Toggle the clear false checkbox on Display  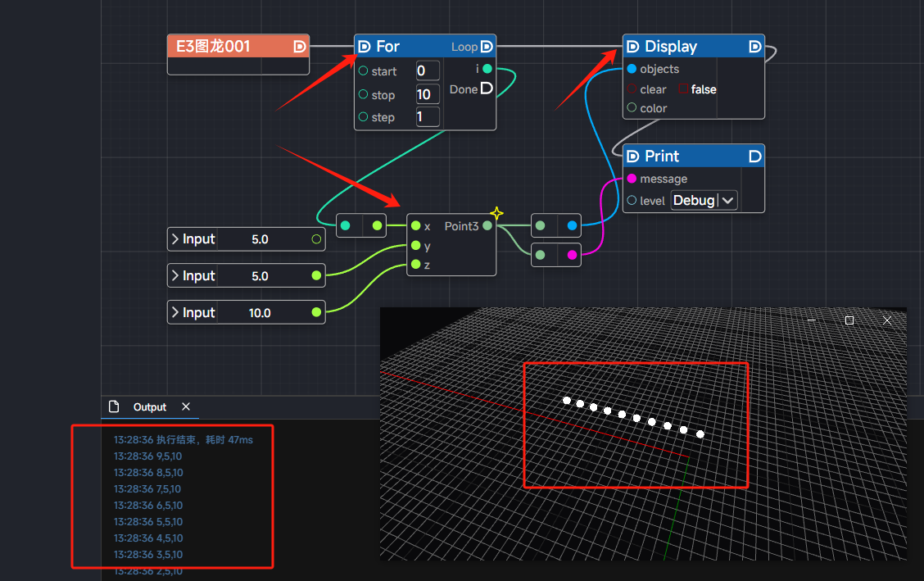tap(683, 89)
